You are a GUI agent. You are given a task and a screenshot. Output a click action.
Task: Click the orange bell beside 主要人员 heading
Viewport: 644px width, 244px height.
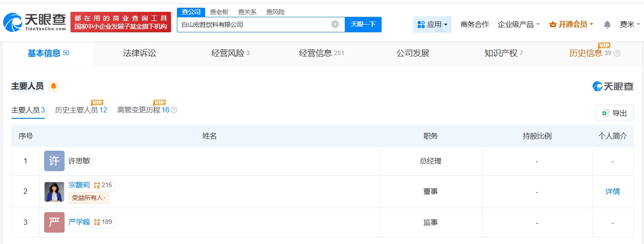pos(54,86)
